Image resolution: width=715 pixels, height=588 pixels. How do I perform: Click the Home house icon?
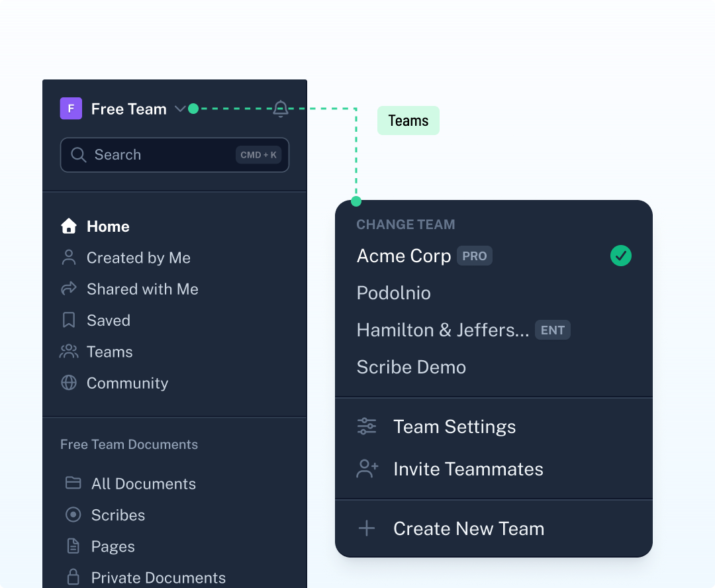coord(69,226)
